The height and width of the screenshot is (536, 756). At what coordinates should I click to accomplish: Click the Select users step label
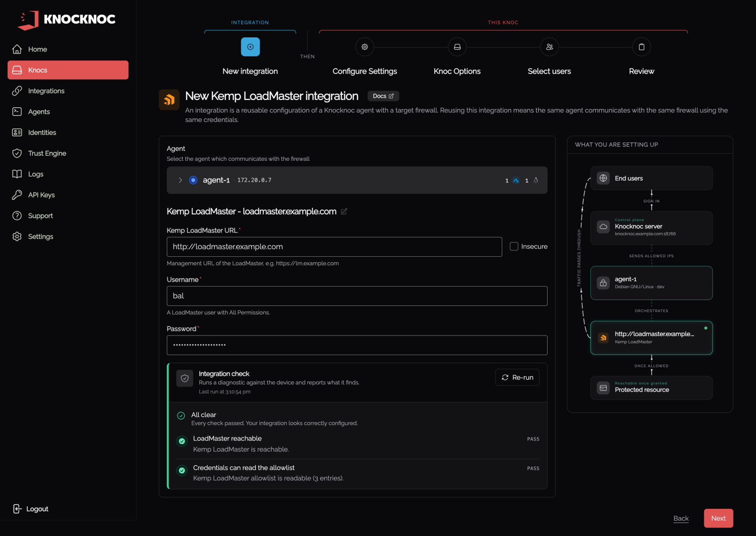click(549, 71)
